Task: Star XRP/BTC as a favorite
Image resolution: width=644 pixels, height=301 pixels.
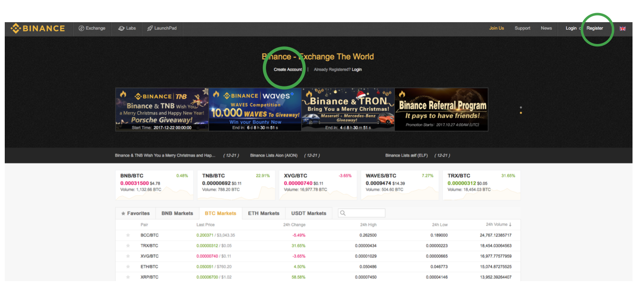Action: [128, 277]
